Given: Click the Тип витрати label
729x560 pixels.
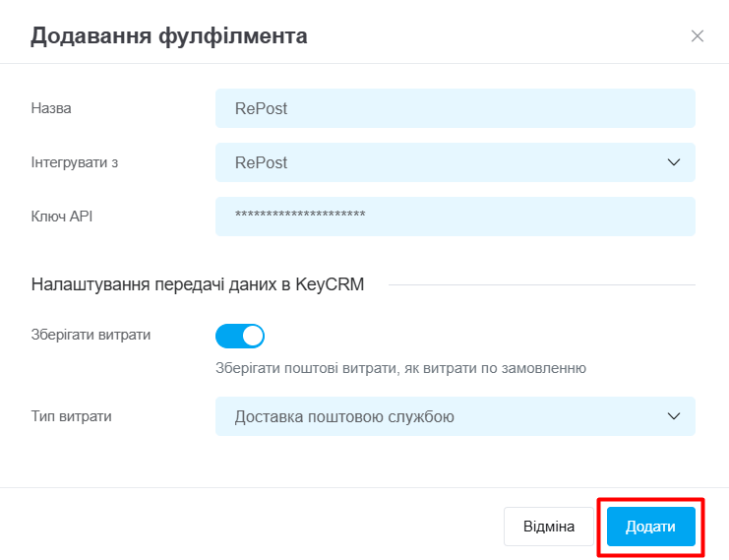Looking at the screenshot, I should pyautogui.click(x=71, y=416).
